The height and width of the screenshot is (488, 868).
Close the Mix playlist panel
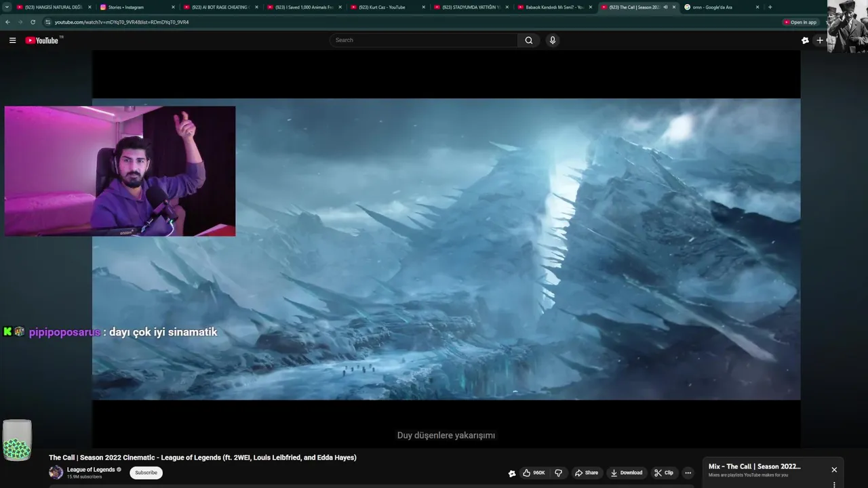coord(834,470)
